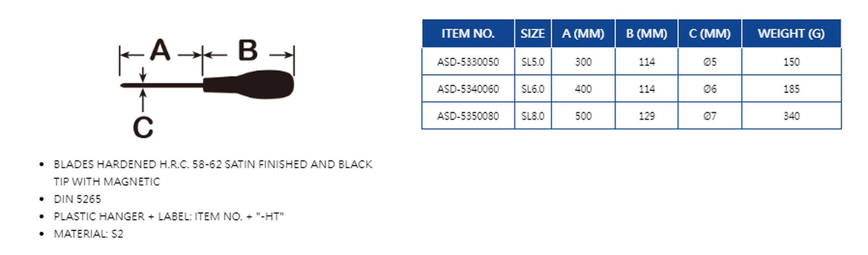The width and height of the screenshot is (868, 255).
Task: Select item number ASD-5340060
Action: [468, 89]
